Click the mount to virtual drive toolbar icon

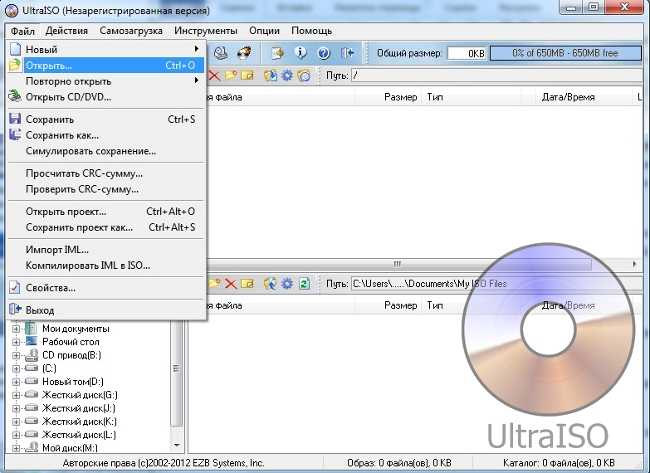pyautogui.click(x=221, y=53)
